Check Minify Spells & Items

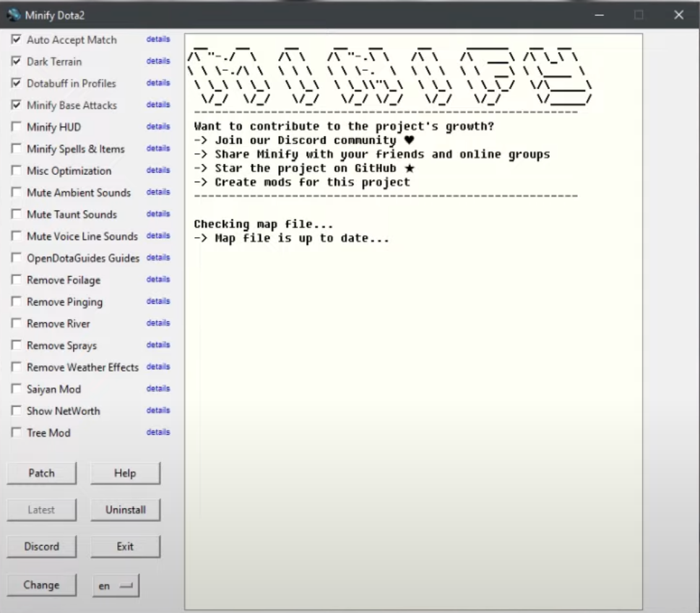(x=16, y=149)
